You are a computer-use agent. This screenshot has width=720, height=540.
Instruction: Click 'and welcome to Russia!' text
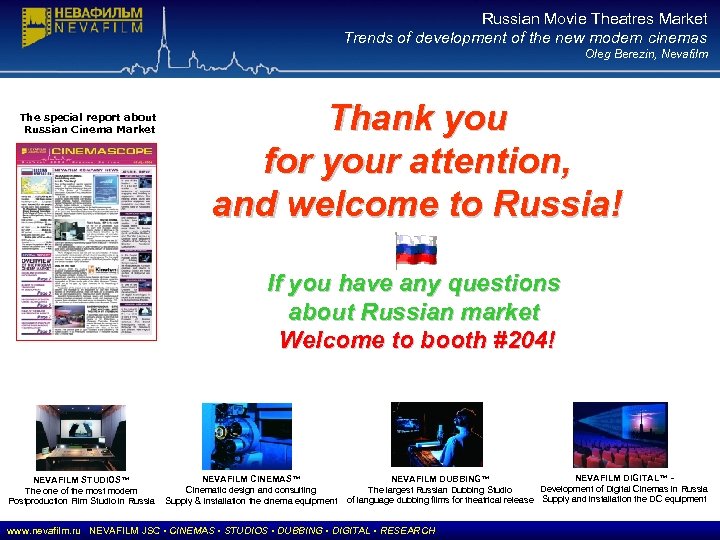(417, 204)
